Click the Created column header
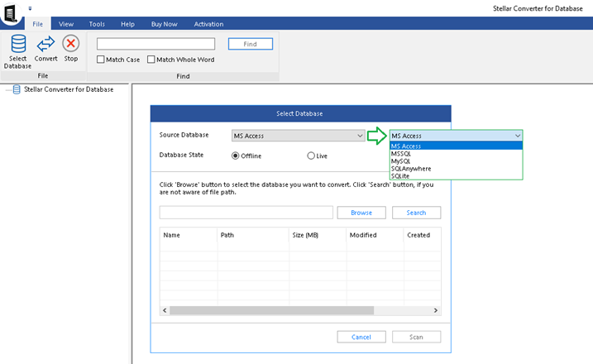Viewport: 593px width, 364px height. (x=423, y=235)
